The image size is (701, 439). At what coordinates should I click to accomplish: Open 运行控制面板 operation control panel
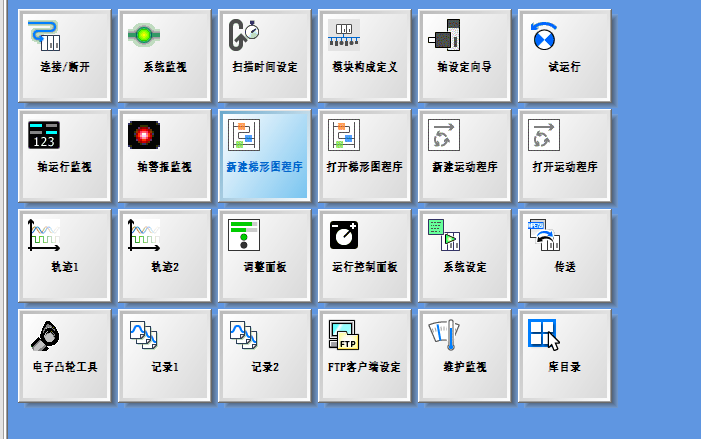point(364,254)
